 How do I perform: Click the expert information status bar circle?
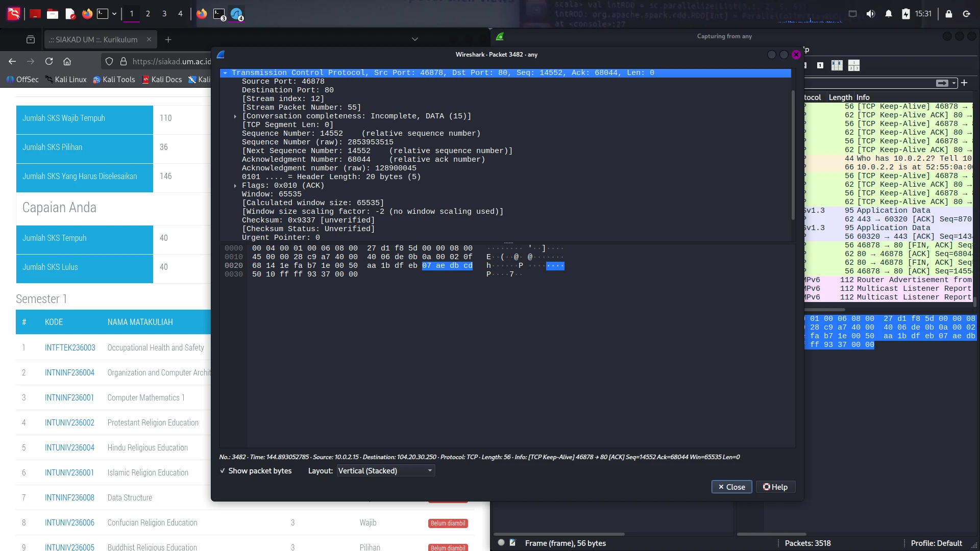tap(501, 543)
